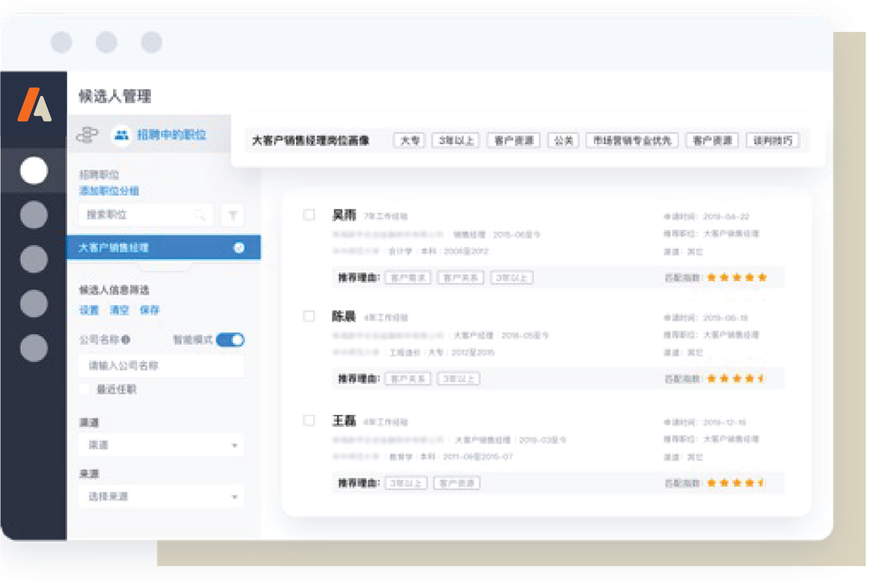Image resolution: width=871 pixels, height=588 pixels.
Task: Click the 清空 filter link
Action: point(119,310)
